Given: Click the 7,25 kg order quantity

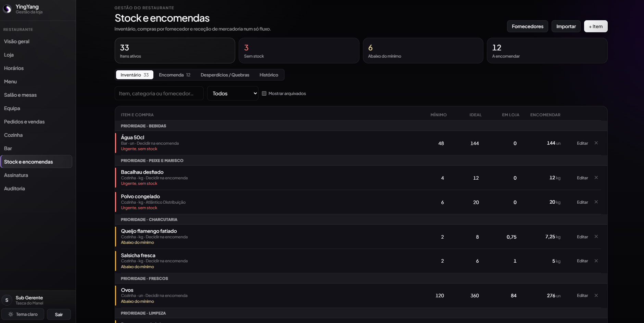Looking at the screenshot, I should [x=553, y=237].
